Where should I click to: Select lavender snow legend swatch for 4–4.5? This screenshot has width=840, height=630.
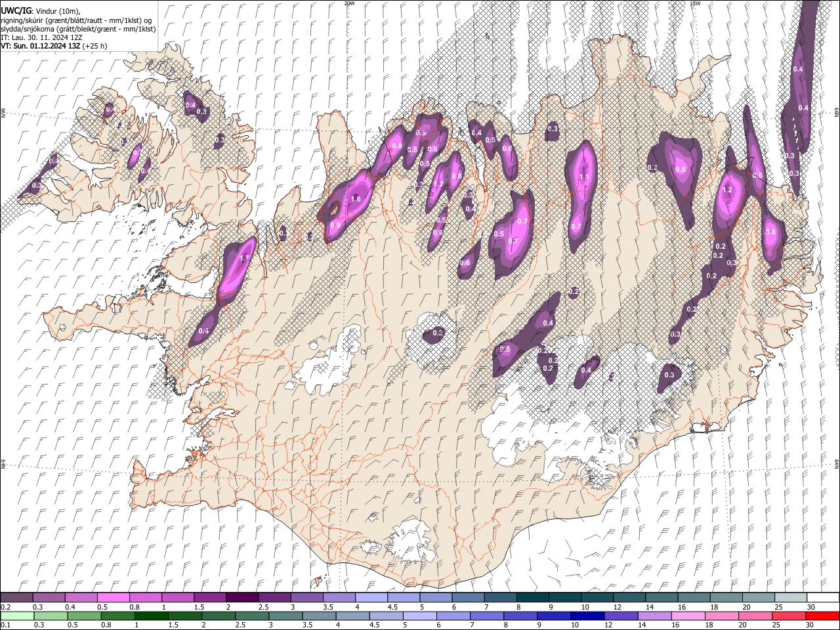click(x=371, y=598)
